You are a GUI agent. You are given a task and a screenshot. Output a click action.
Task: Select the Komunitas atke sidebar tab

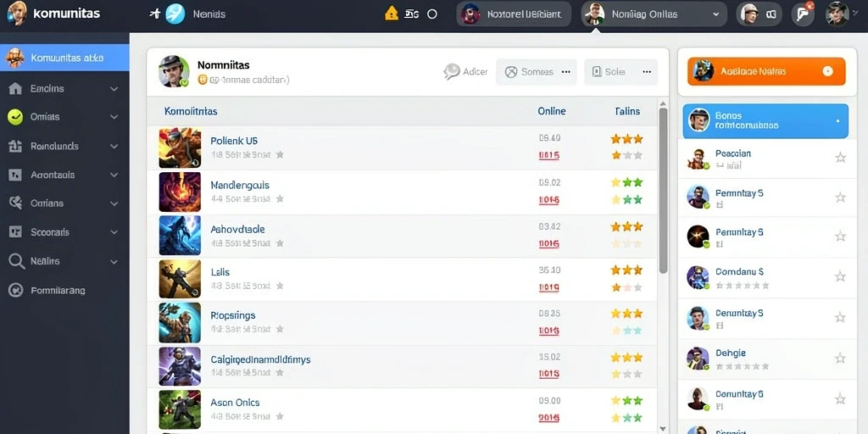[64, 58]
